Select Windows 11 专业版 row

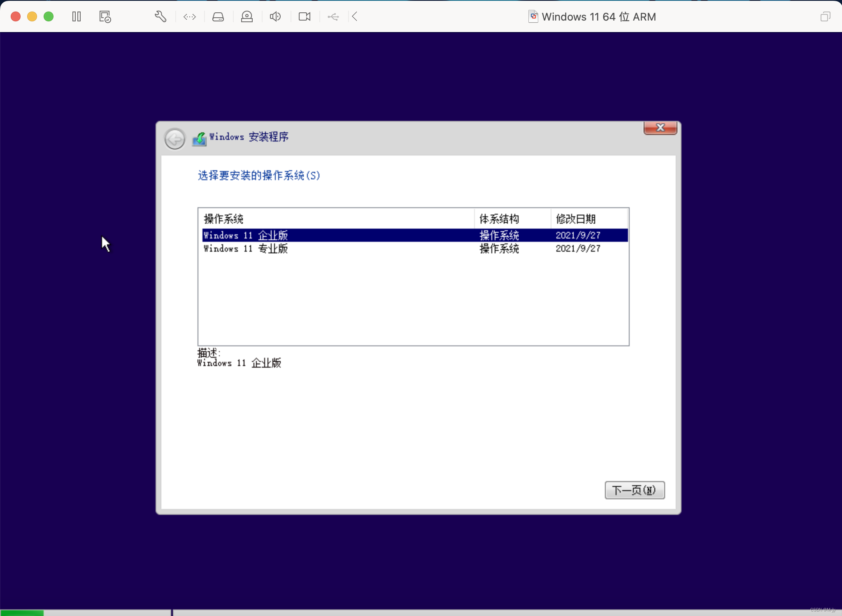[415, 248]
